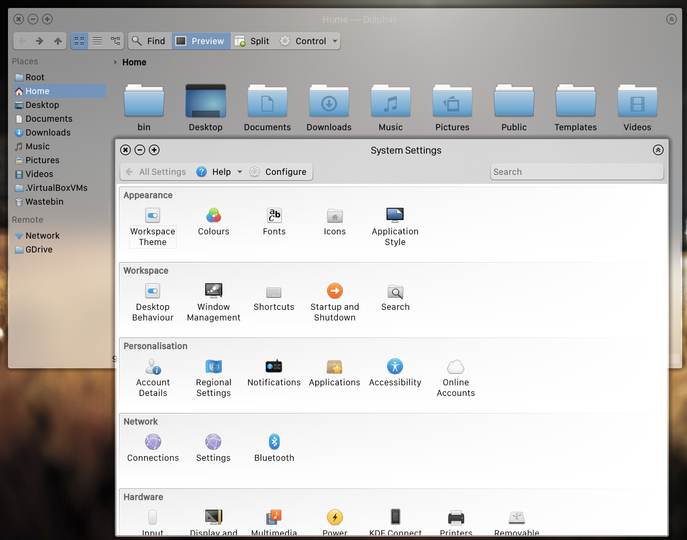Open Bluetooth settings
687x540 pixels.
(274, 448)
